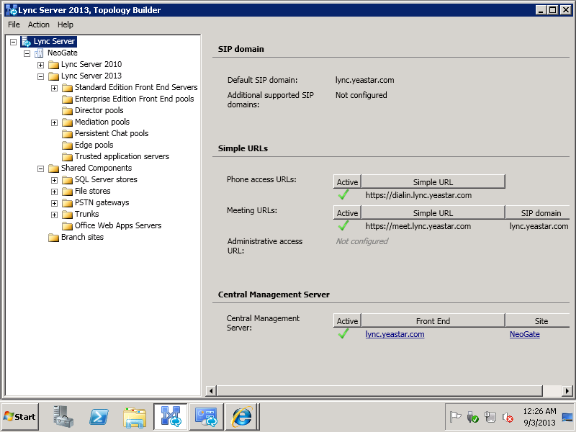
Task: Select Enterprise Edition Front End pools label
Action: (x=134, y=99)
